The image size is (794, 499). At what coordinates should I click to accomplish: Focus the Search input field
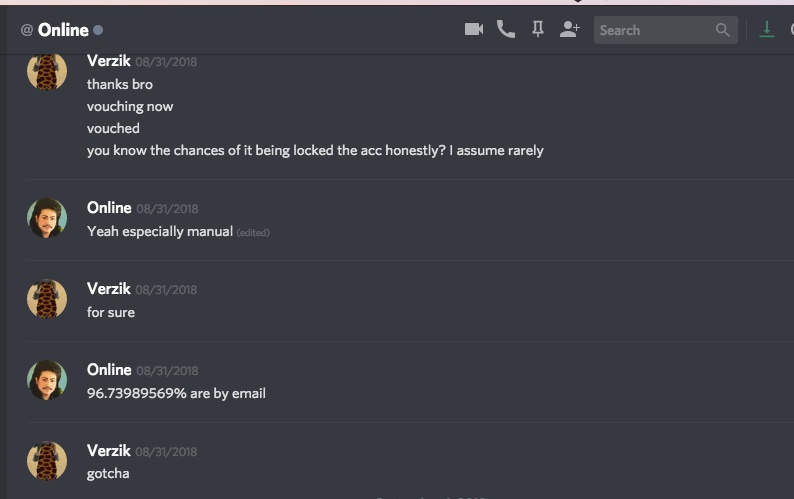(x=665, y=30)
